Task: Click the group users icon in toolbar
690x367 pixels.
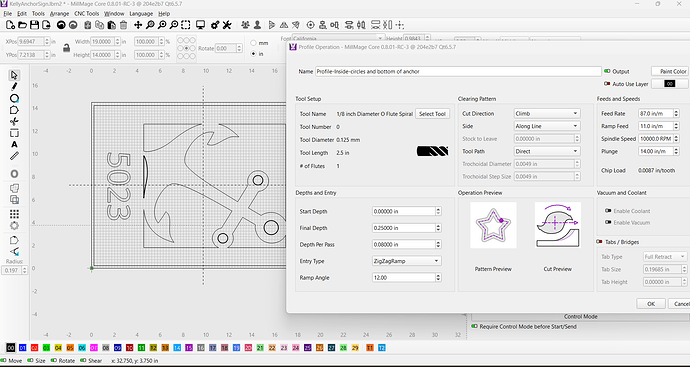Action: [x=246, y=25]
